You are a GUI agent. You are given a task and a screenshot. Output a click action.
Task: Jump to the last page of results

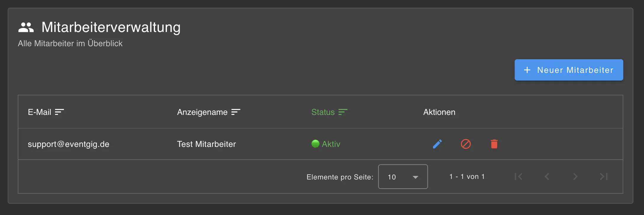(x=604, y=177)
